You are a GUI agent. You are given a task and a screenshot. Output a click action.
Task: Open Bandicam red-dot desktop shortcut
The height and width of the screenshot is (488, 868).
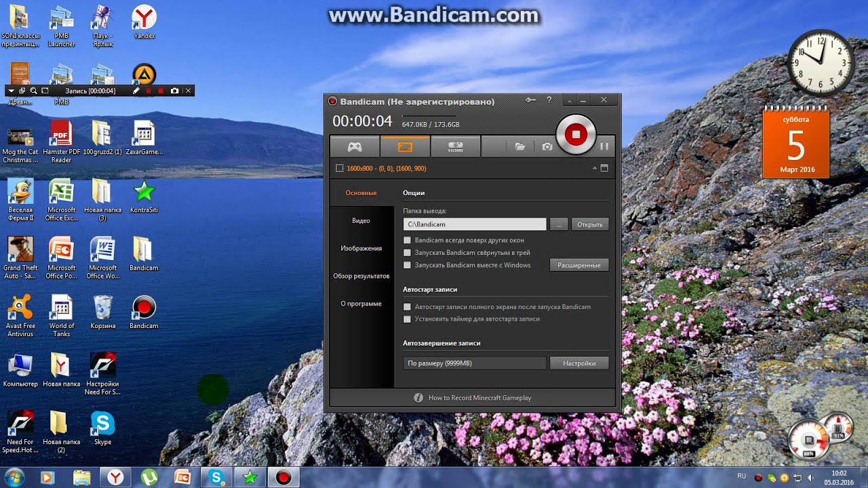144,312
